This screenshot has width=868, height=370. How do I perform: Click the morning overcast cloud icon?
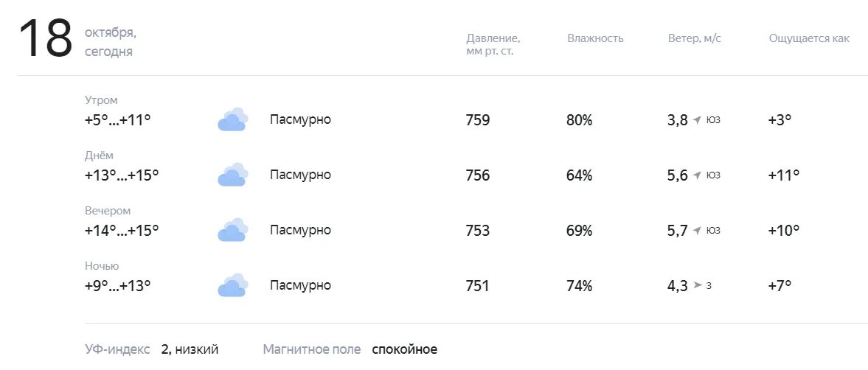click(232, 119)
